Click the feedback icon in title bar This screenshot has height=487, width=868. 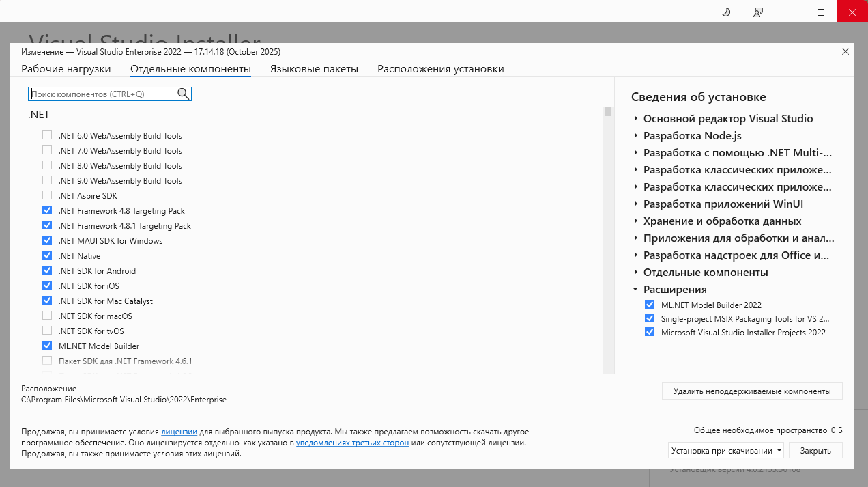click(x=758, y=12)
